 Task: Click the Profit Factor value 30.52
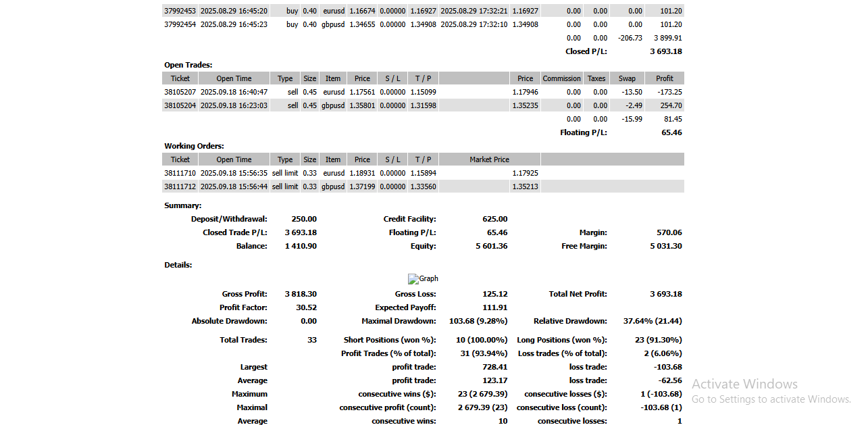[x=307, y=307]
